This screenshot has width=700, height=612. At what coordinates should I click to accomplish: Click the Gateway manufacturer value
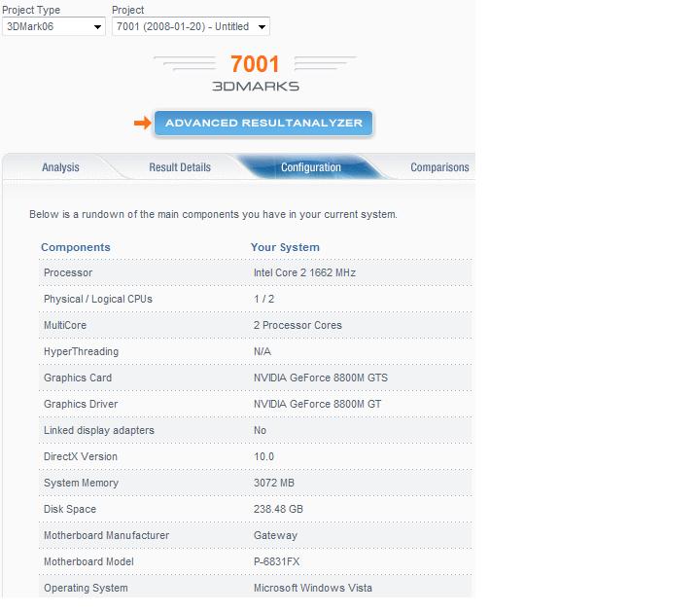(x=275, y=535)
